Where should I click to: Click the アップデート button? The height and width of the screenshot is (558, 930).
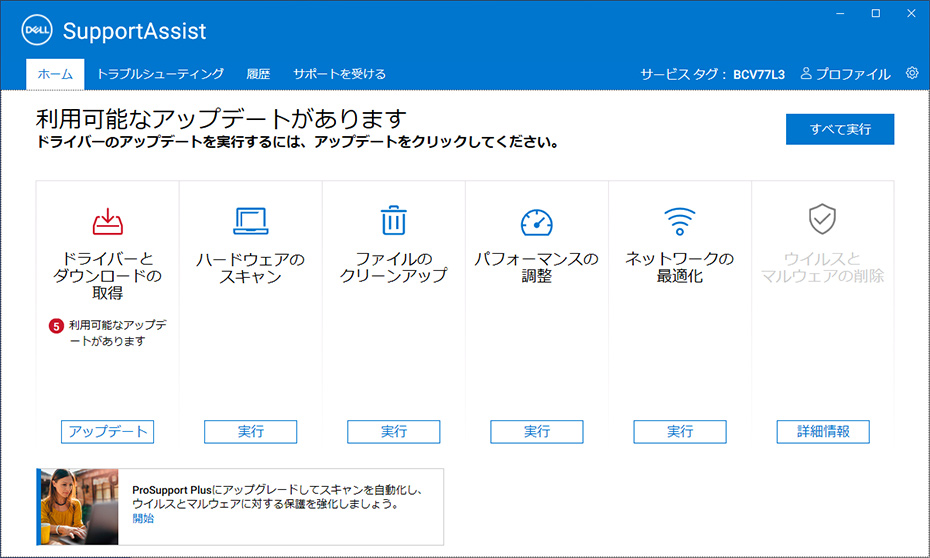[x=107, y=431]
